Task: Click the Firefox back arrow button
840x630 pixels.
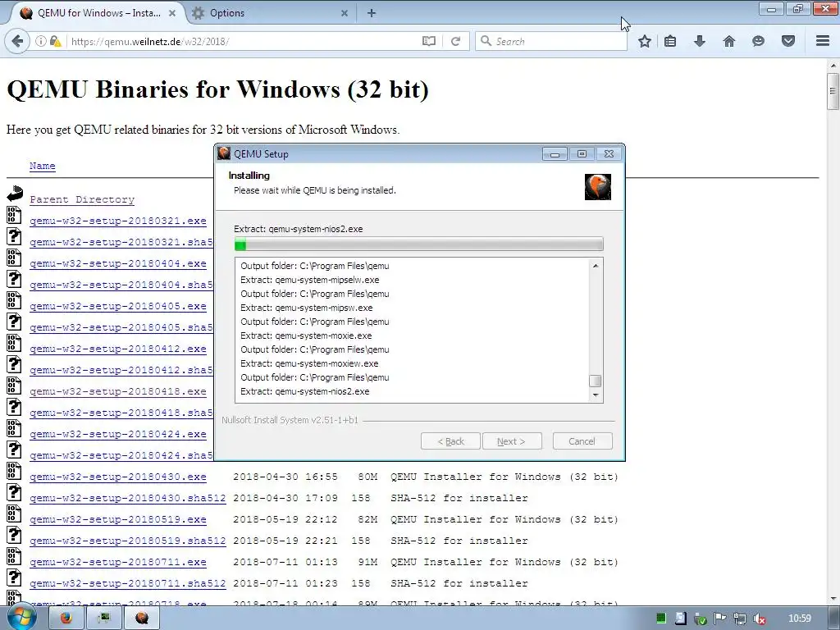Action: pyautogui.click(x=17, y=41)
